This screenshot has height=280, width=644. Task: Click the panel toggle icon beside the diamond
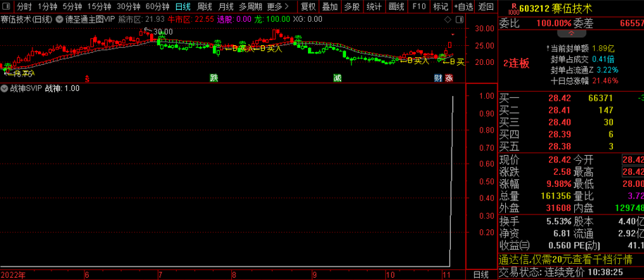tap(459, 19)
